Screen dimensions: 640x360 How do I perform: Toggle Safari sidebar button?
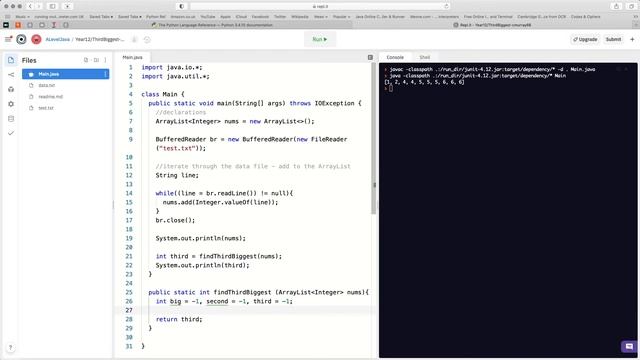(53, 7)
